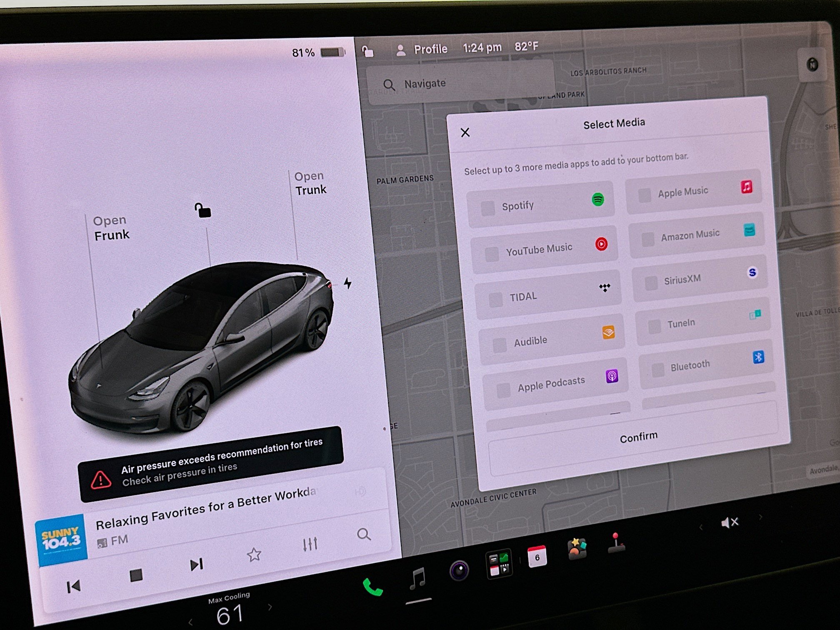Click the TIDAL diamond logo icon
840x630 pixels.
(605, 287)
